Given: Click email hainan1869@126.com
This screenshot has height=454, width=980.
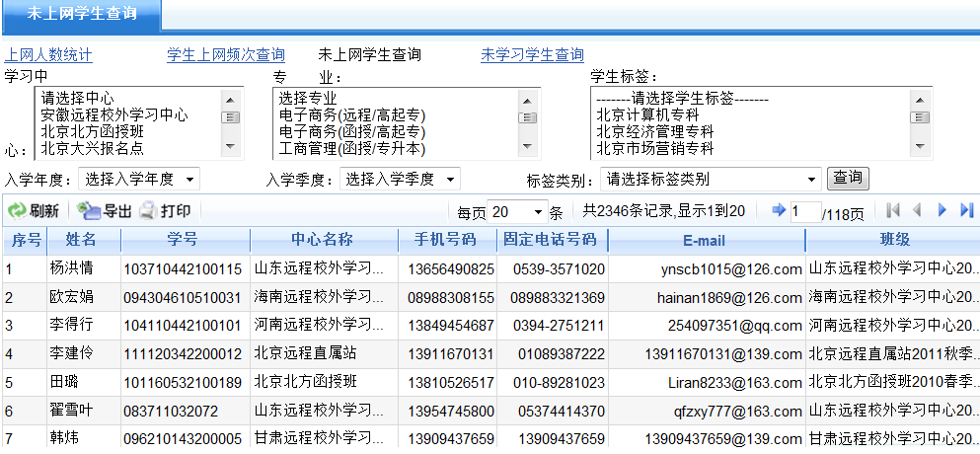Looking at the screenshot, I should pyautogui.click(x=729, y=298).
